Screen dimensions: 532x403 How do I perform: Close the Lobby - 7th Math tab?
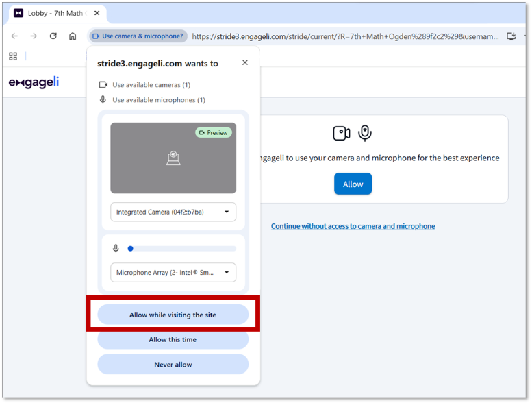97,13
